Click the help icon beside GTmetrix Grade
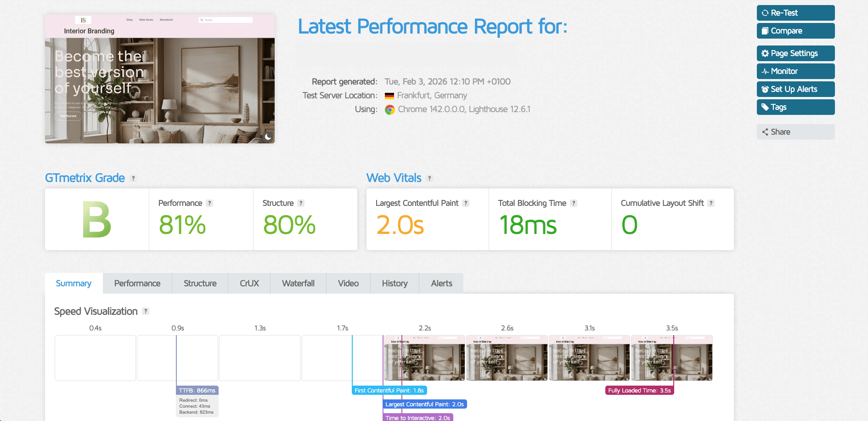Screen dimensions: 868x421 pyautogui.click(x=133, y=178)
